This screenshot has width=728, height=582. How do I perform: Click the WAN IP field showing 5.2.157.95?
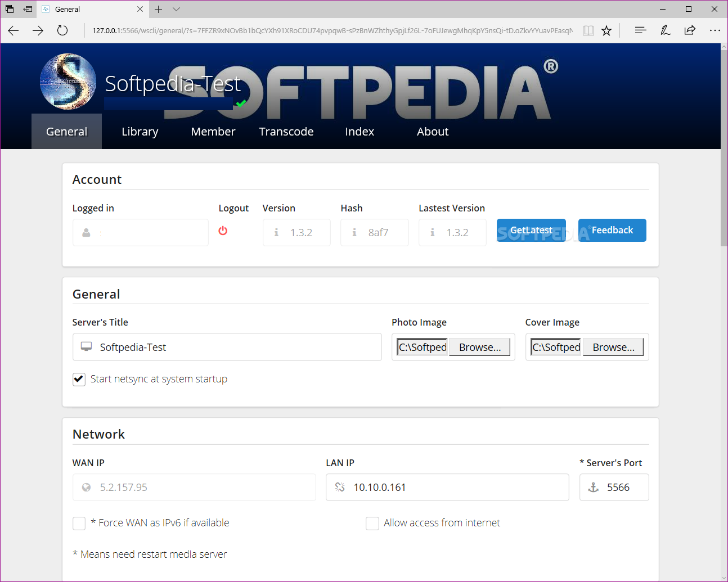(x=194, y=487)
